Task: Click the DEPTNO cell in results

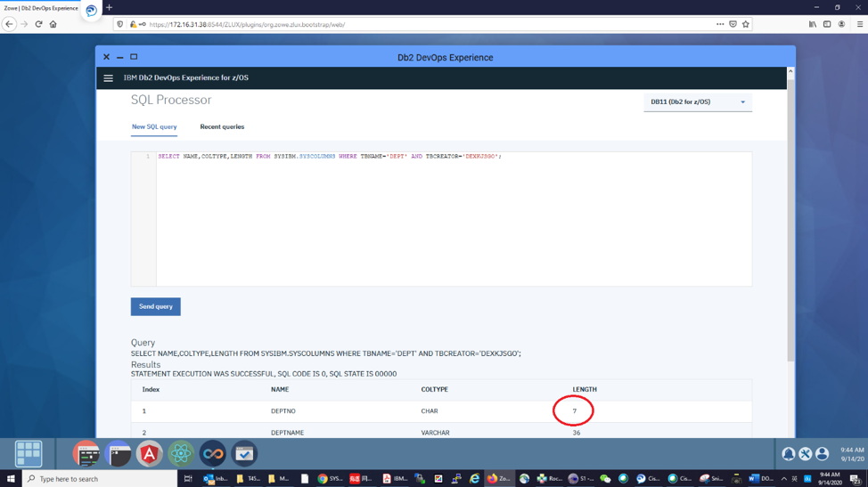Action: pos(283,411)
